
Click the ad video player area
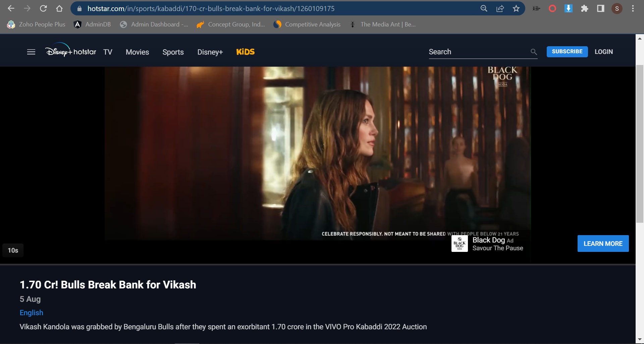[318, 153]
